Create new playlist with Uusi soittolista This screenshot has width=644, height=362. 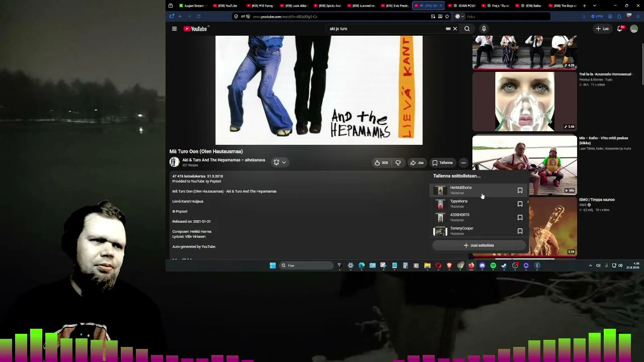point(479,245)
